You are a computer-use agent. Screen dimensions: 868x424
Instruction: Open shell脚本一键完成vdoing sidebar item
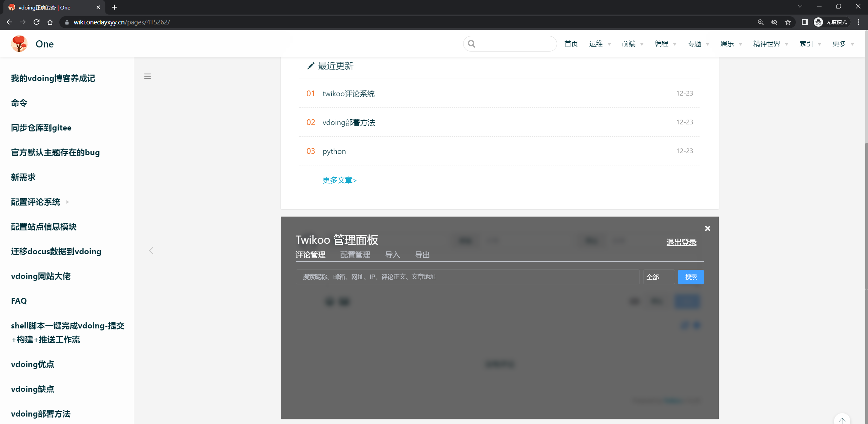click(x=67, y=332)
